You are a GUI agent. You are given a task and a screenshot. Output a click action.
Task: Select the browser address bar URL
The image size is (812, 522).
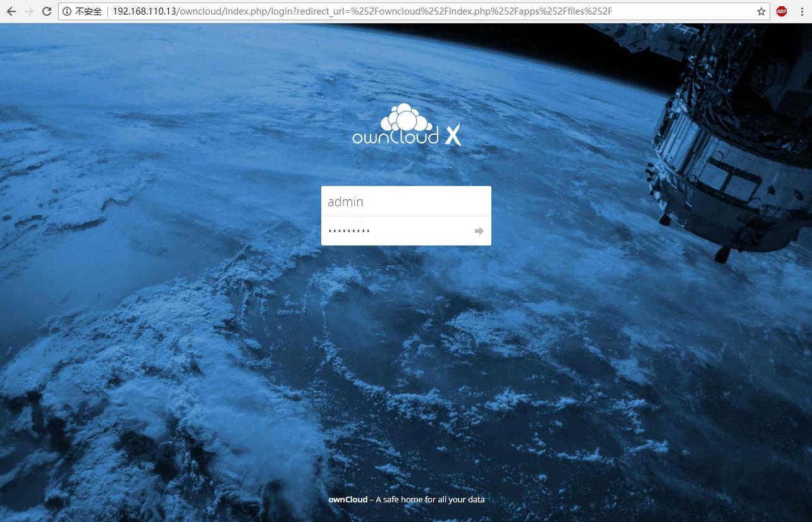362,11
